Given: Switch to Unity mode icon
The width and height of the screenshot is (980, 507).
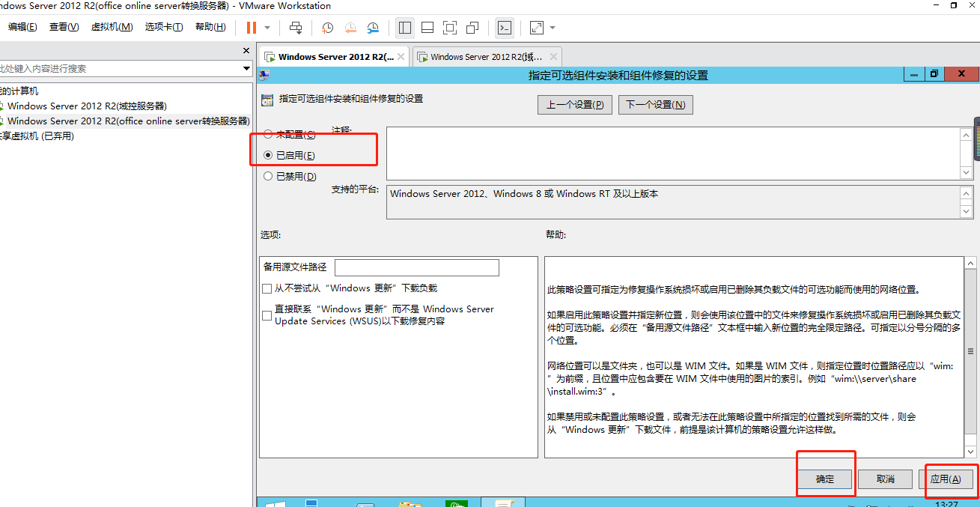Looking at the screenshot, I should (x=472, y=28).
